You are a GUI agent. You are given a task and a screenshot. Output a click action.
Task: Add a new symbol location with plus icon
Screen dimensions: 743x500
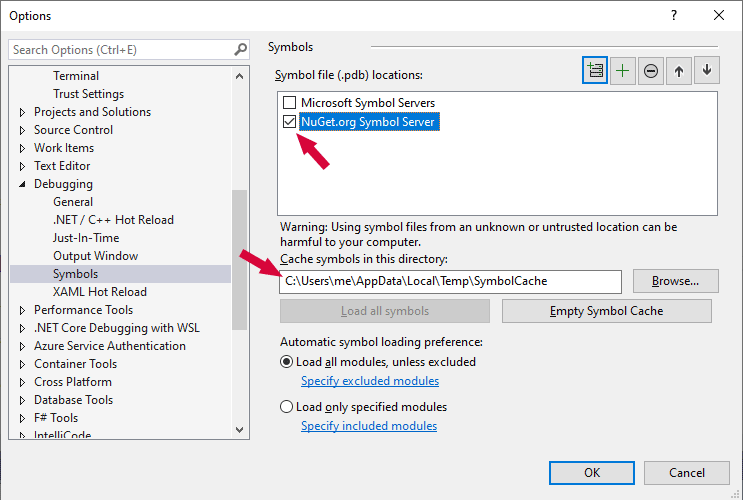pos(623,70)
